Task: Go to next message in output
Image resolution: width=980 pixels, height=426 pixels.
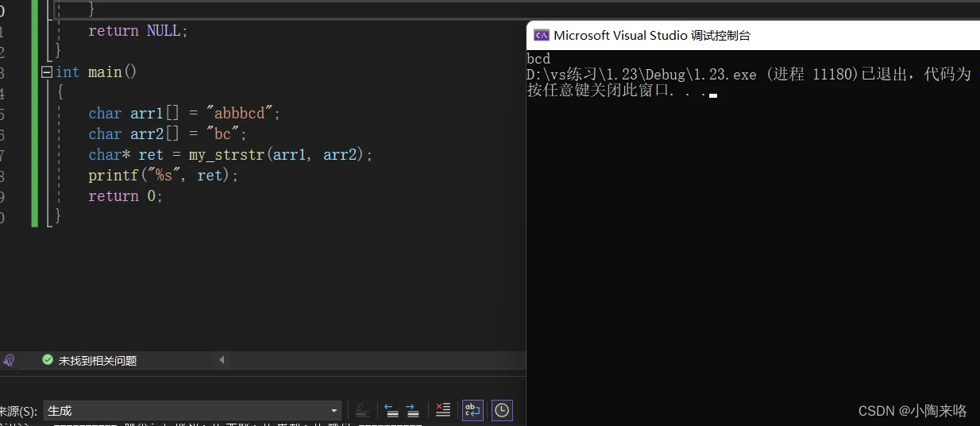Action: coord(412,411)
